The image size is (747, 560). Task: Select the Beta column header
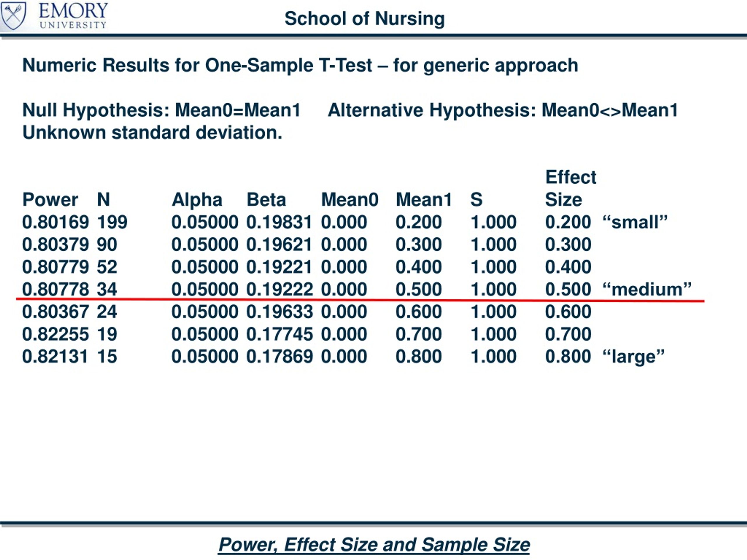click(266, 199)
